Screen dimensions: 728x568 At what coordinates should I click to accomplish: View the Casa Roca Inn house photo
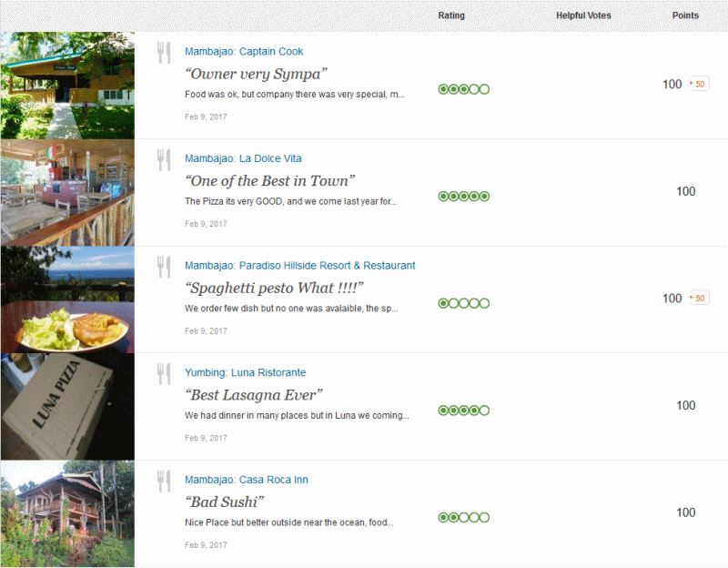click(x=67, y=514)
